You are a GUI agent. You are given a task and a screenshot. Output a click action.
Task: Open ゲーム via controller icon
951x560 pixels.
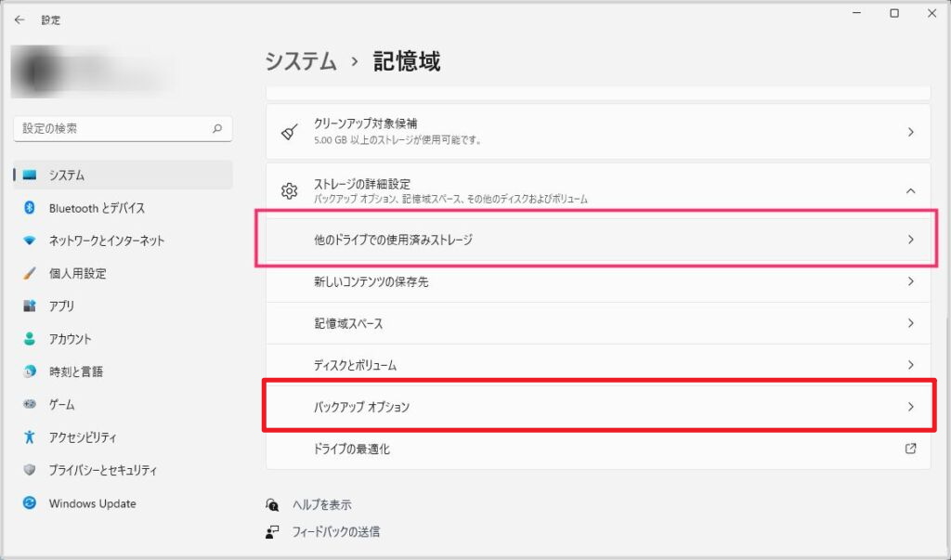point(30,405)
